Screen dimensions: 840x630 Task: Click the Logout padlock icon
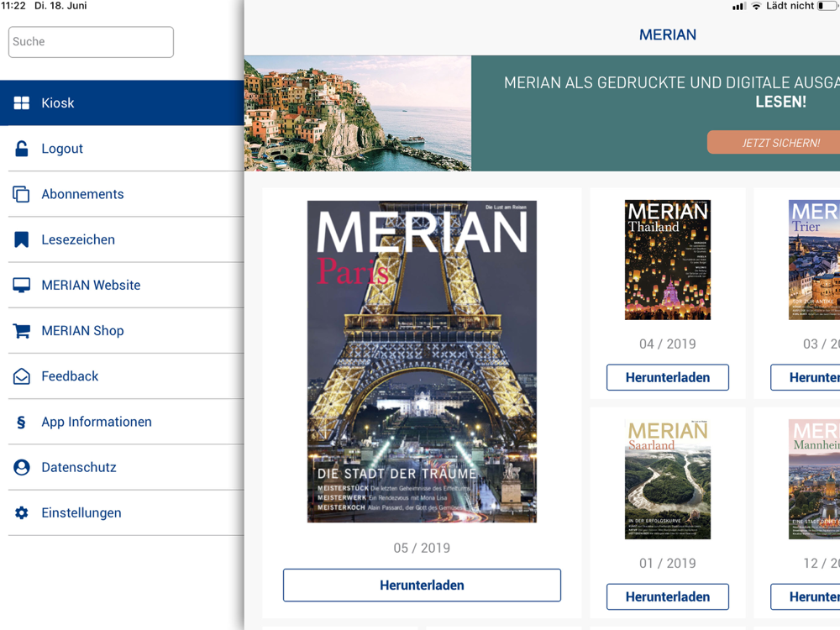[22, 149]
